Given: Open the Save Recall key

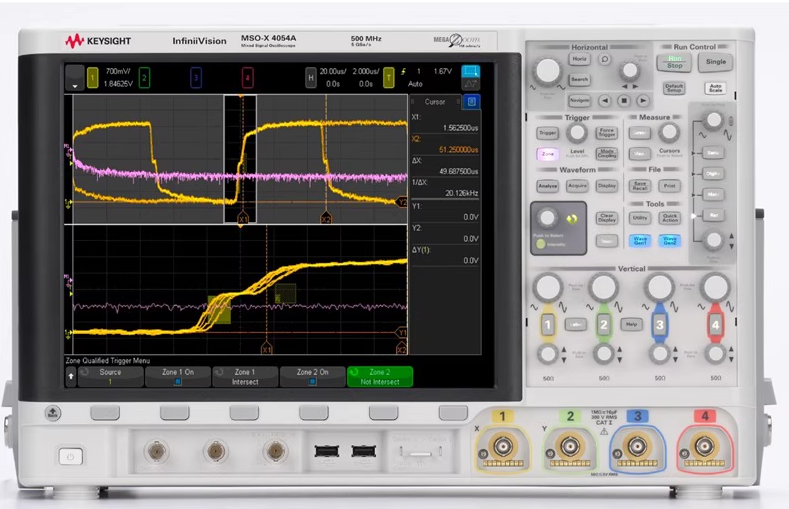Looking at the screenshot, I should coord(640,186).
